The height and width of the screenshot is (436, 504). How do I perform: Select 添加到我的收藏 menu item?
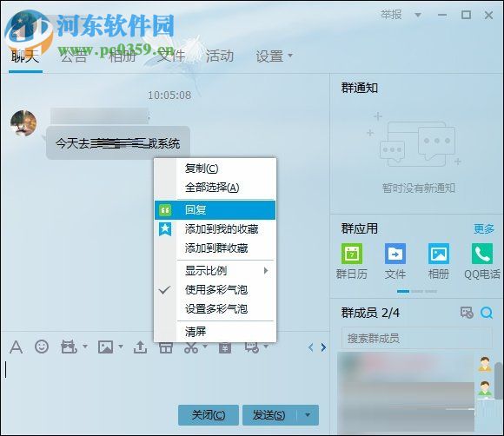pos(215,229)
